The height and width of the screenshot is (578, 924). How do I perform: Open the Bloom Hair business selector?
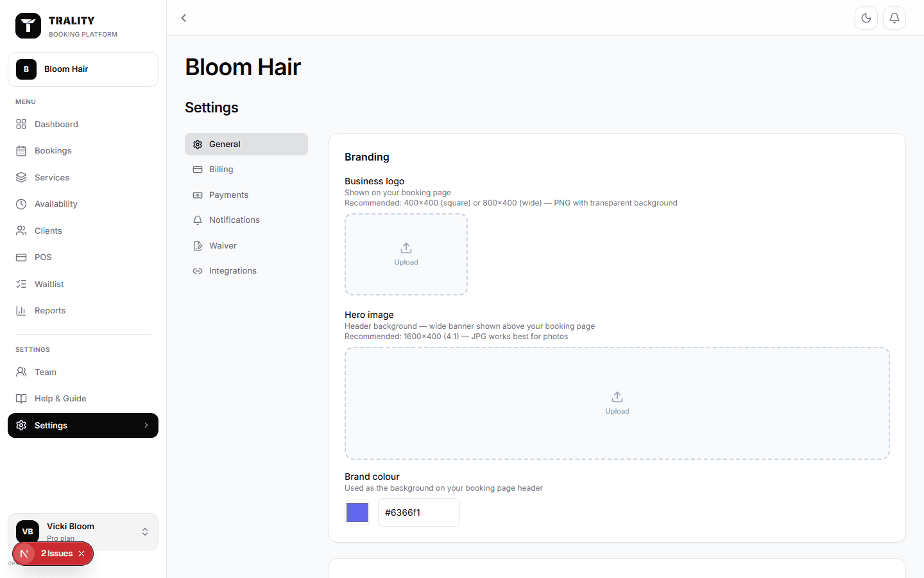(83, 69)
